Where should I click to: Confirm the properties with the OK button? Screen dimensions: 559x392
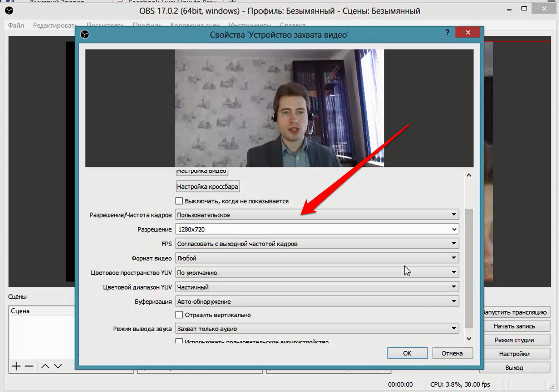click(x=407, y=353)
